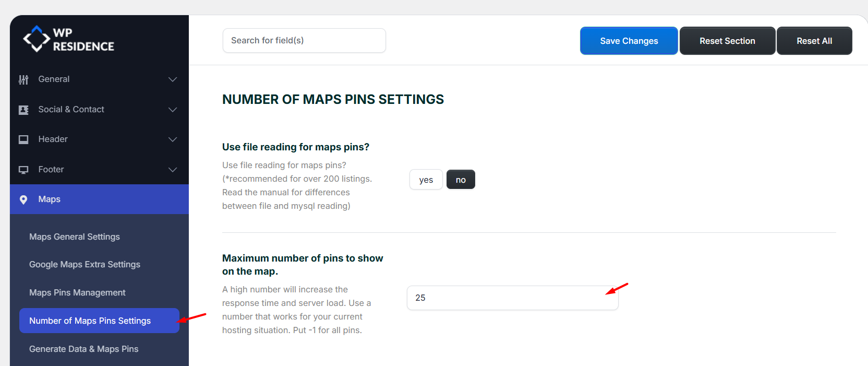The width and height of the screenshot is (868, 366).
Task: Expand the General menu chevron
Action: click(173, 79)
